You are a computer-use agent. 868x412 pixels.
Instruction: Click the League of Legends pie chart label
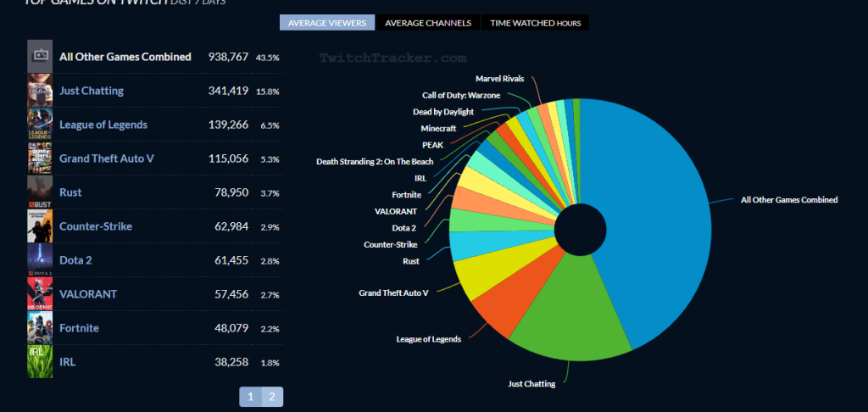pyautogui.click(x=428, y=339)
